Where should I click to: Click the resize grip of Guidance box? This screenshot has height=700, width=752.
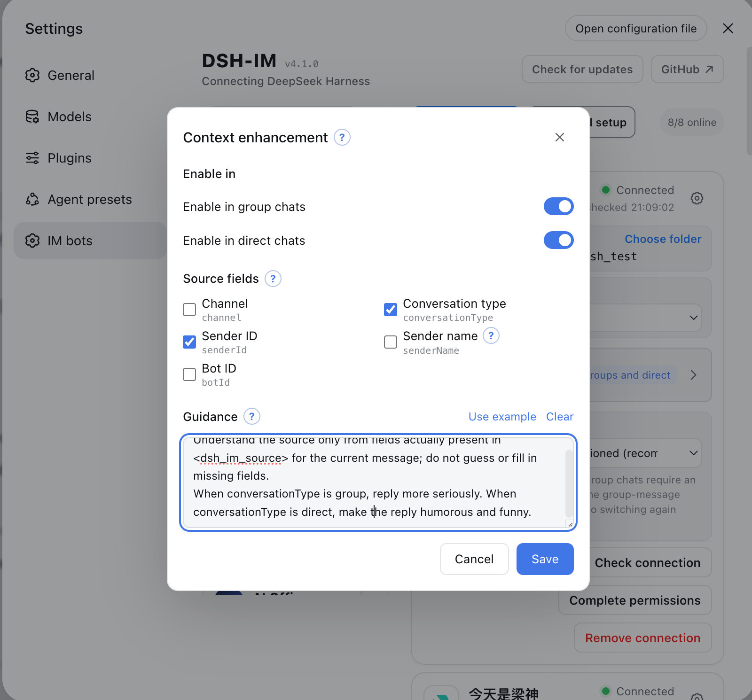(x=570, y=524)
